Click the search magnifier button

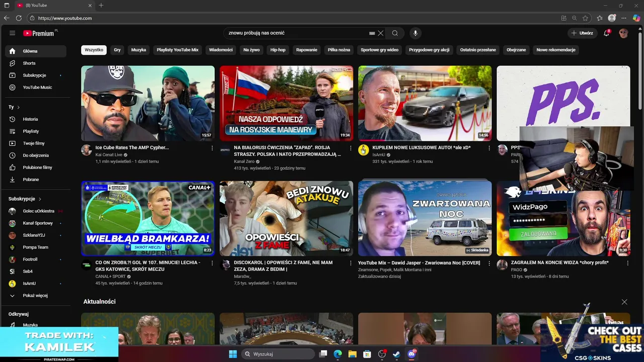tap(395, 33)
